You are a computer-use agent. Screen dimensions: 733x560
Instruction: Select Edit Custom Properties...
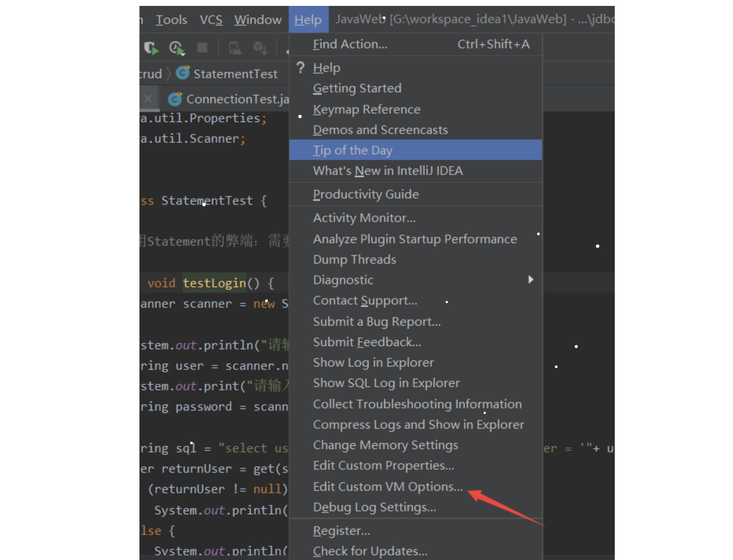pyautogui.click(x=416, y=465)
